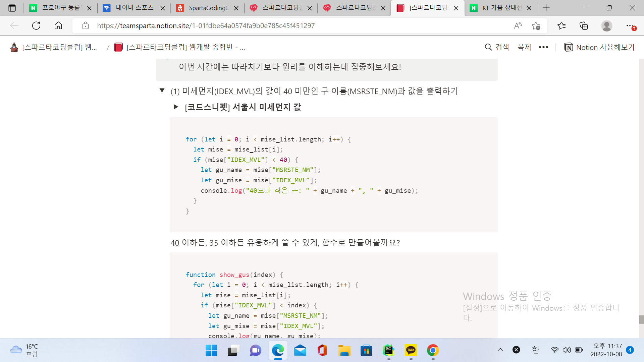This screenshot has height=362, width=644.
Task: Click the show_gus function code block
Action: pos(333,295)
